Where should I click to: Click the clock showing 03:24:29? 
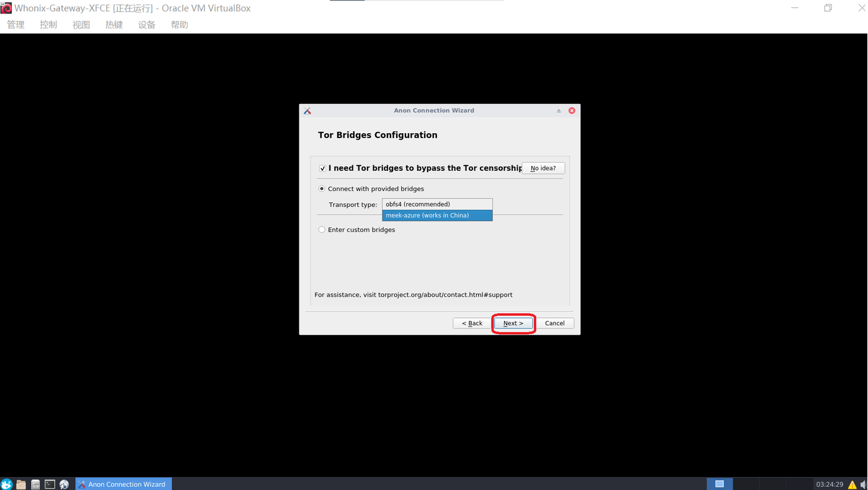pyautogui.click(x=830, y=484)
